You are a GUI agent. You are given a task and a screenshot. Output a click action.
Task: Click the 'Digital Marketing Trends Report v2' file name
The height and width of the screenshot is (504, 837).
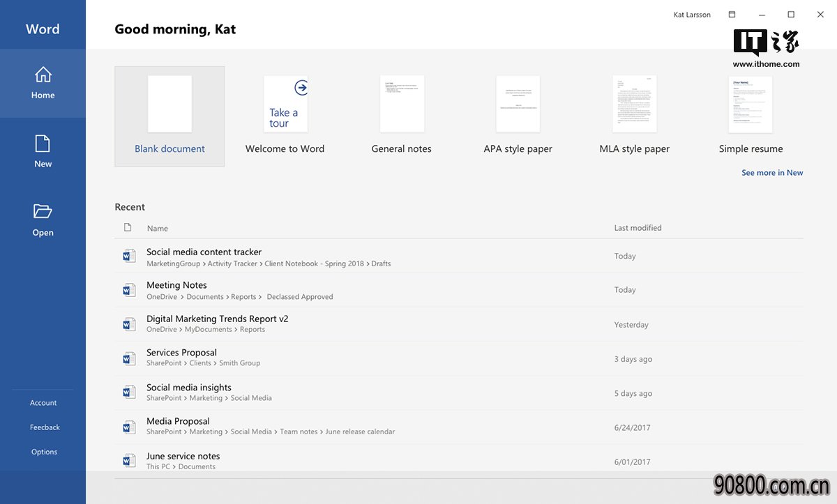217,319
